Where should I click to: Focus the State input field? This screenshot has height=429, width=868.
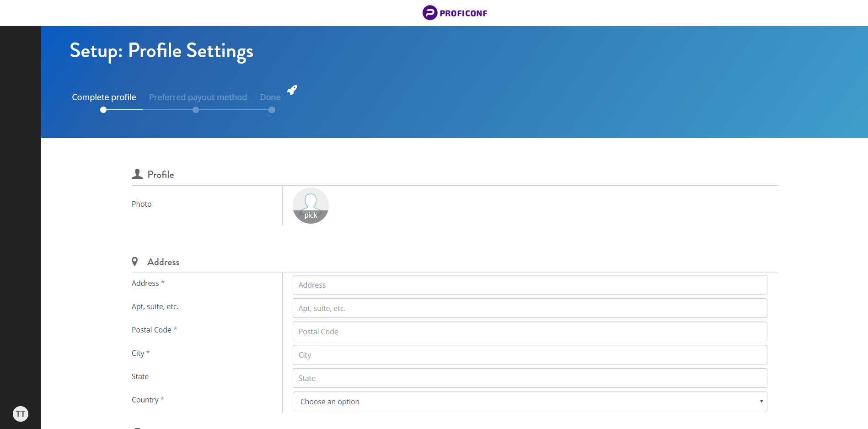[530, 378]
